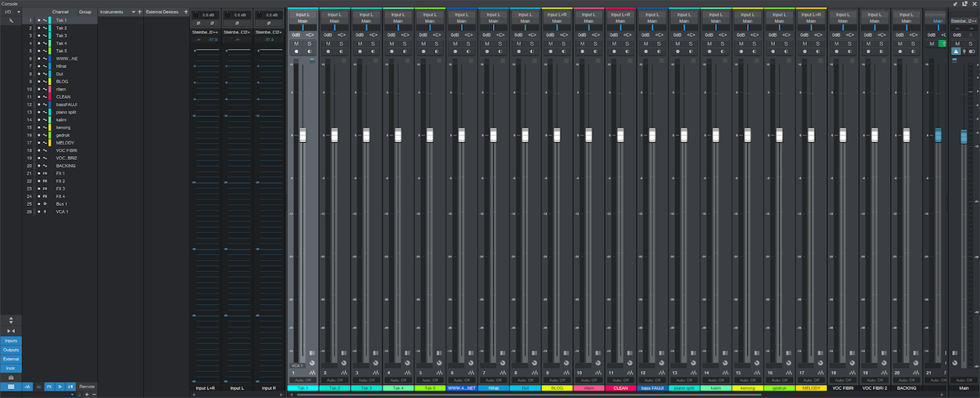The height and width of the screenshot is (398, 980).
Task: Solo the CLEAN channel
Action: pos(627,44)
